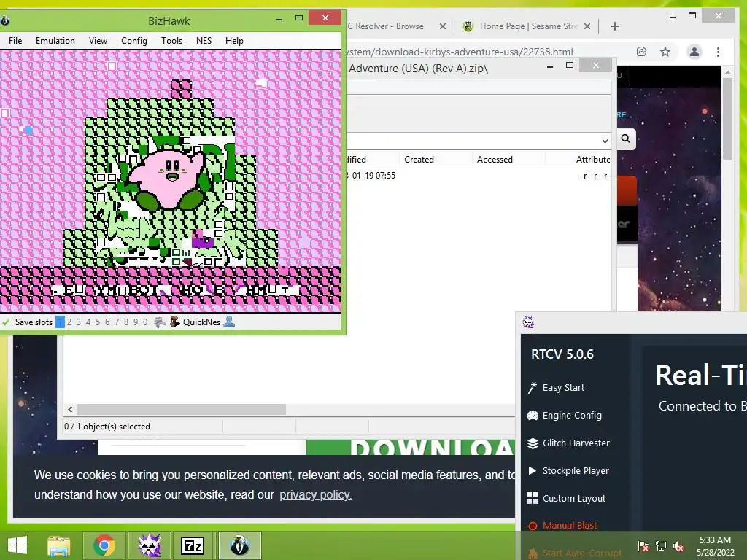Click the BizHawk title bar app icon
Image resolution: width=747 pixels, height=560 pixels.
coord(5,20)
